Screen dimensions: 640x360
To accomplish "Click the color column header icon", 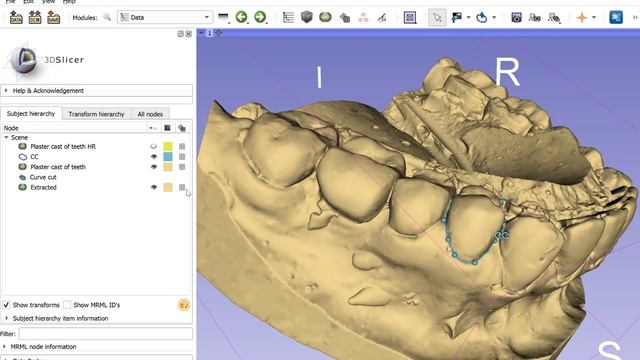I will coord(167,128).
